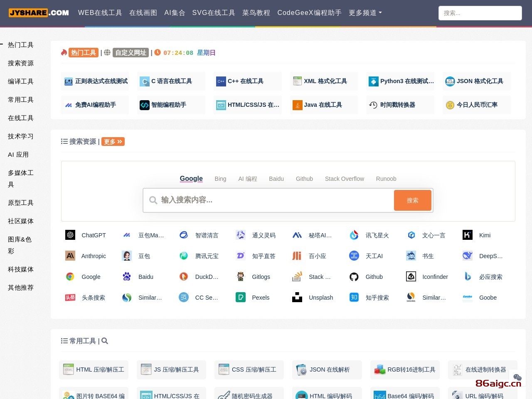Click the 文心一言 icon
The height and width of the screenshot is (399, 532).
pos(411,235)
